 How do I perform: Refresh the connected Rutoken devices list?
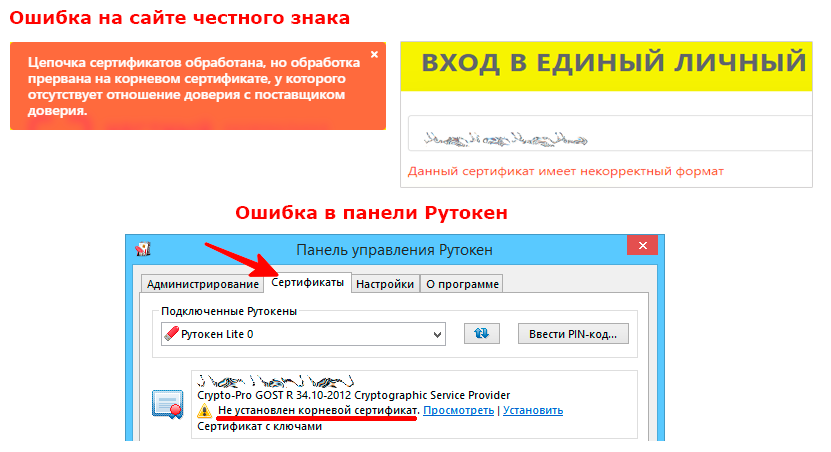tap(481, 334)
